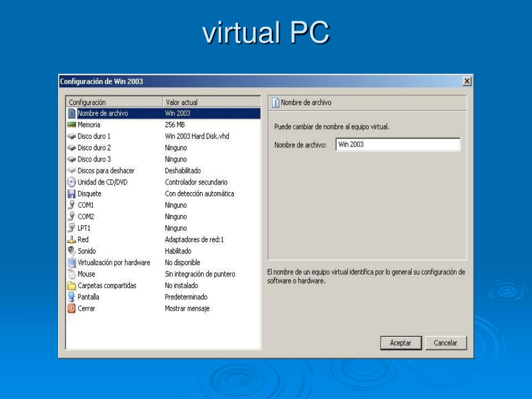This screenshot has height=399, width=532.
Task: Click the Unidad de CD/DVD disc icon
Action: tap(72, 182)
